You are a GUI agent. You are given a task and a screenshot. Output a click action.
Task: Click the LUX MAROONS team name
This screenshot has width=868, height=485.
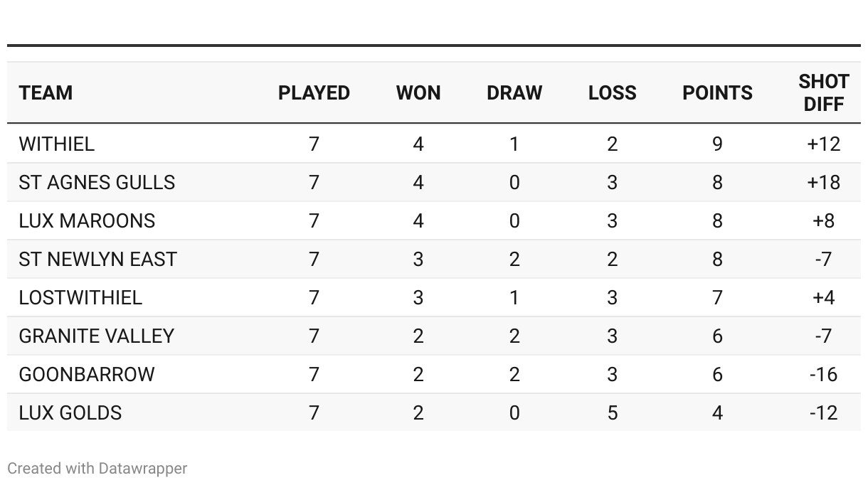point(87,221)
